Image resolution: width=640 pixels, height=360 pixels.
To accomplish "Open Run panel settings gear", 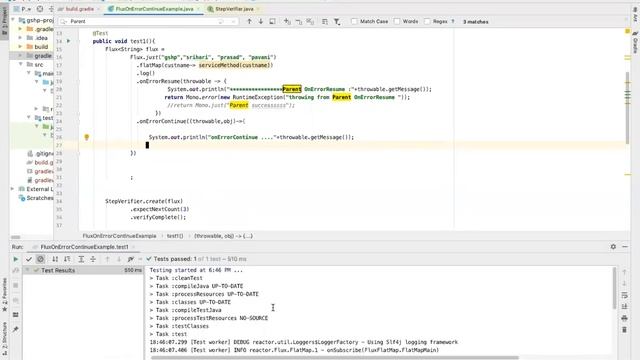I will [613, 247].
